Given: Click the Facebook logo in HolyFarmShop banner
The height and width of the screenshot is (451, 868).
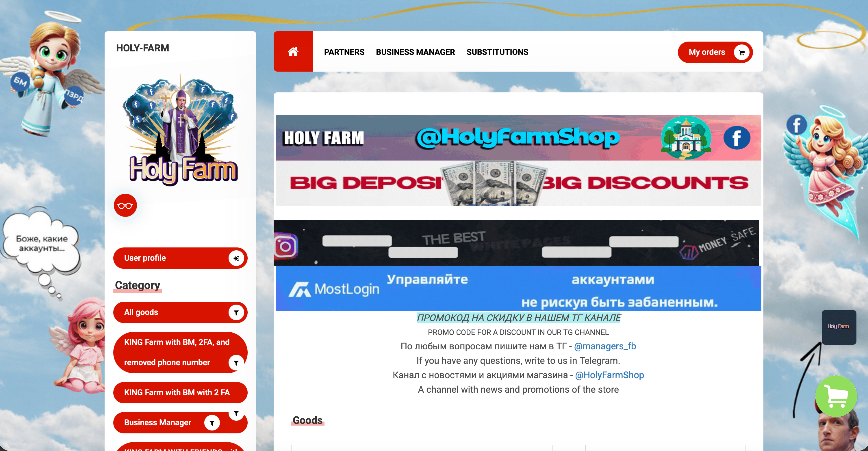Looking at the screenshot, I should pos(737,138).
